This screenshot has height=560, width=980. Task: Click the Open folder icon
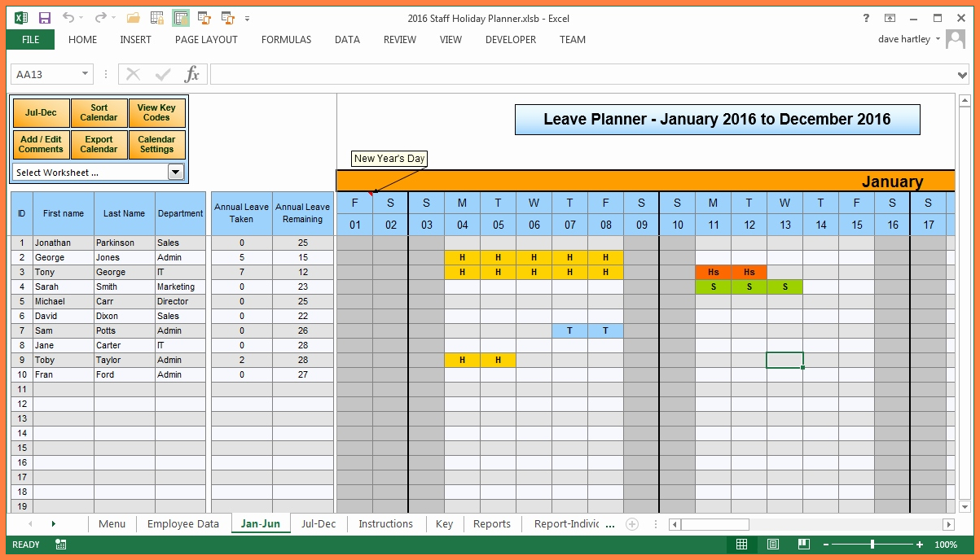[134, 18]
